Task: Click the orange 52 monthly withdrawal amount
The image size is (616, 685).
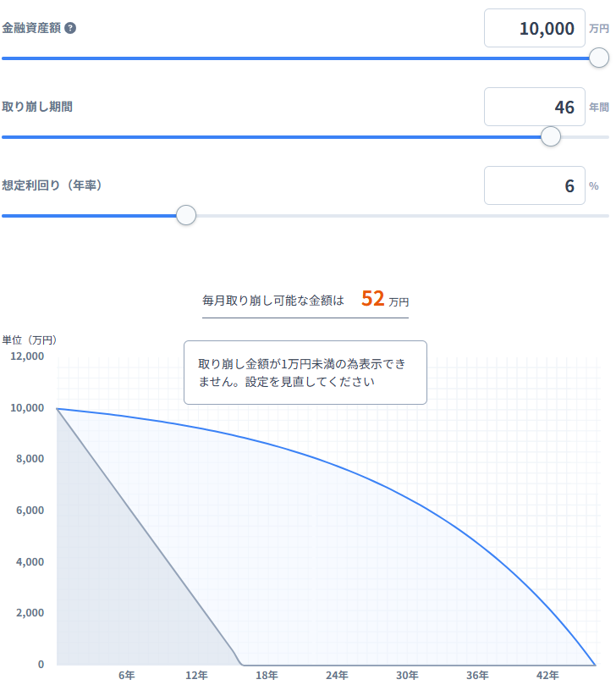Action: 372,298
